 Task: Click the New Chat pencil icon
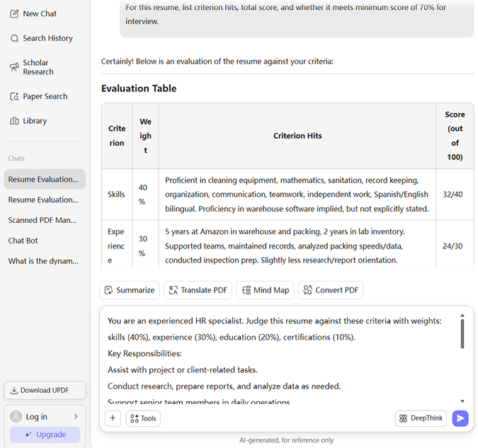(15, 13)
